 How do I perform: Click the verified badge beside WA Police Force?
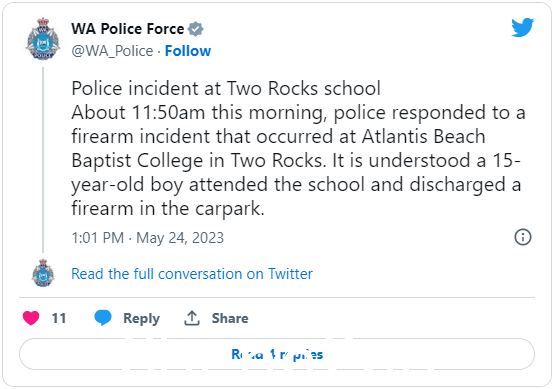tap(195, 29)
